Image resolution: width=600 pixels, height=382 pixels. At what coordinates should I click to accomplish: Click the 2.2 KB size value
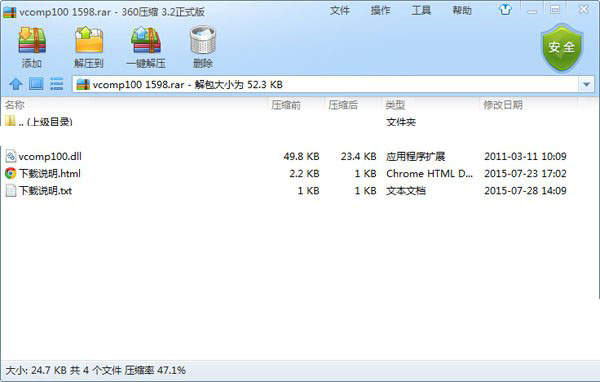[305, 173]
